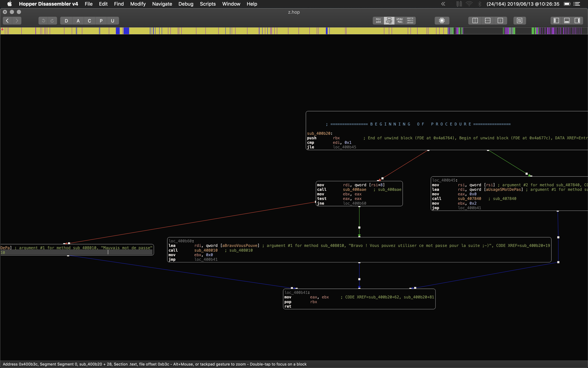Click the battery status icon
The width and height of the screenshot is (588, 368).
(x=567, y=4)
